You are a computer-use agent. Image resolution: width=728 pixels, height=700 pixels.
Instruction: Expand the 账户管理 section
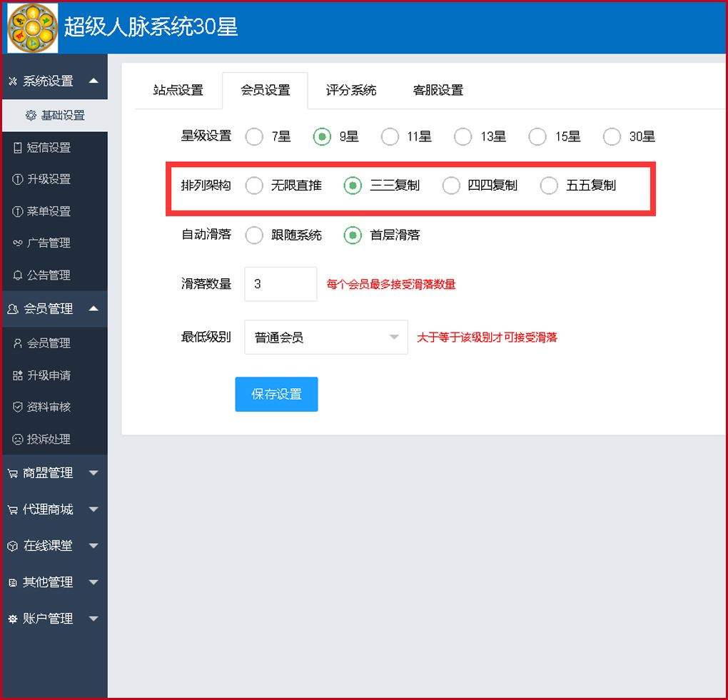(44, 619)
